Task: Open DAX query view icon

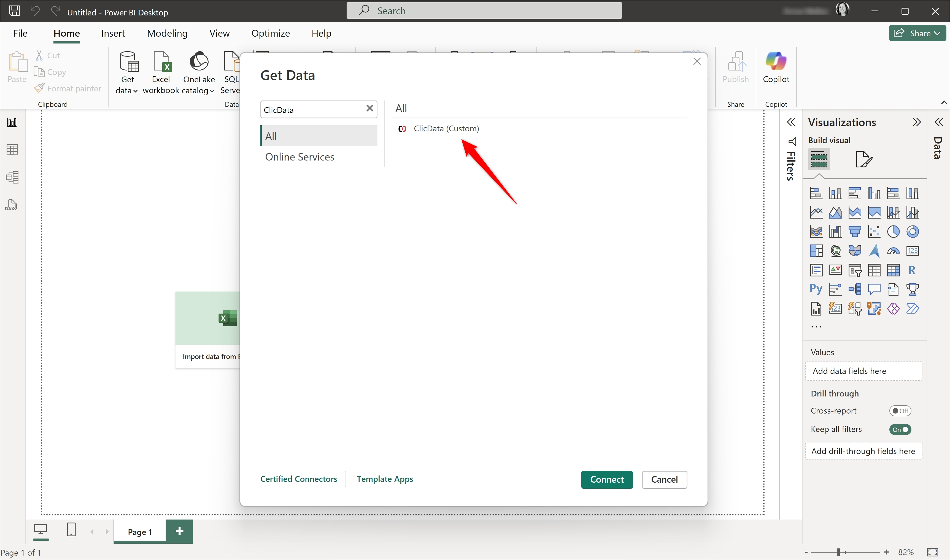Action: click(11, 205)
